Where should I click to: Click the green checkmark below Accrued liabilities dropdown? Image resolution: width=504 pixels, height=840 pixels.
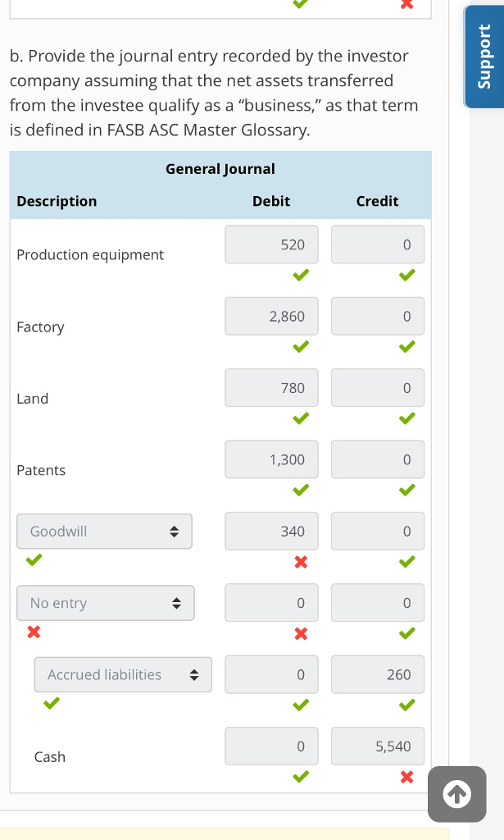(x=51, y=703)
